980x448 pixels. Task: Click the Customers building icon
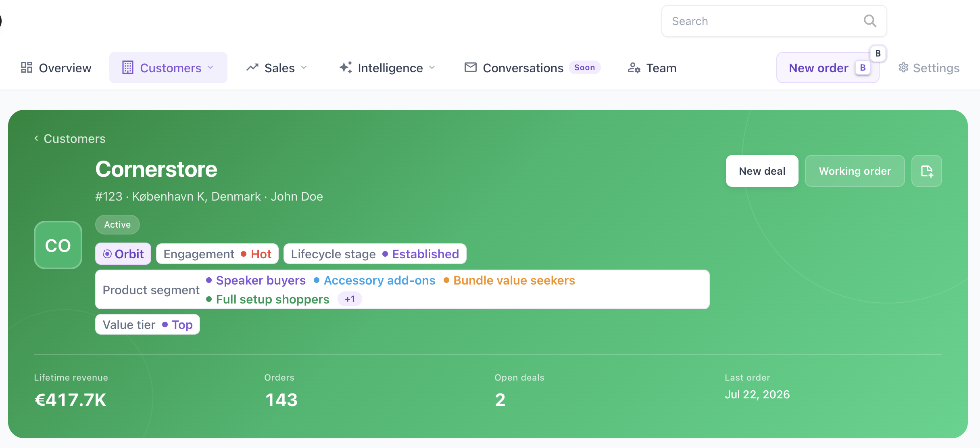[127, 67]
